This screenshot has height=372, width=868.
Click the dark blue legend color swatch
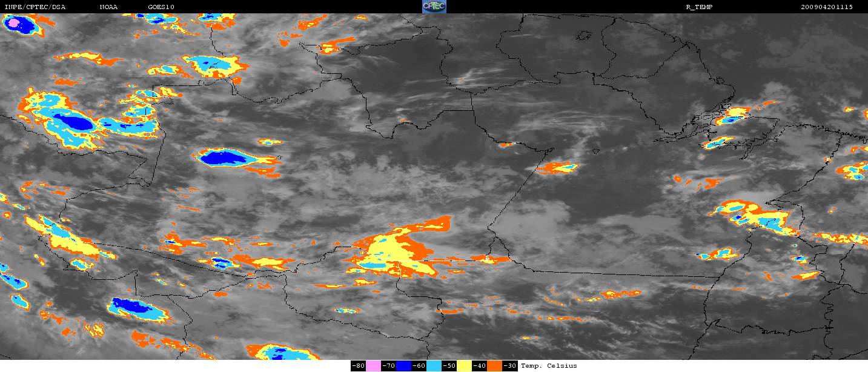[403, 366]
